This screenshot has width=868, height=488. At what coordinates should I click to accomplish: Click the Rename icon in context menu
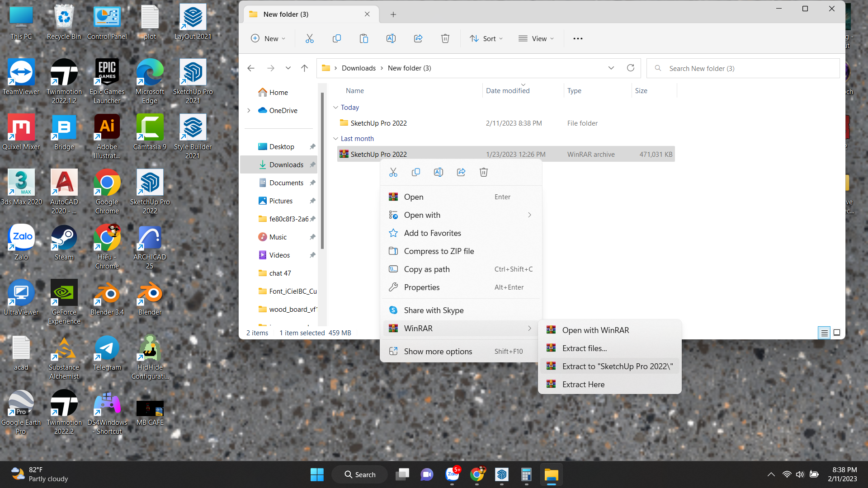[x=438, y=172]
